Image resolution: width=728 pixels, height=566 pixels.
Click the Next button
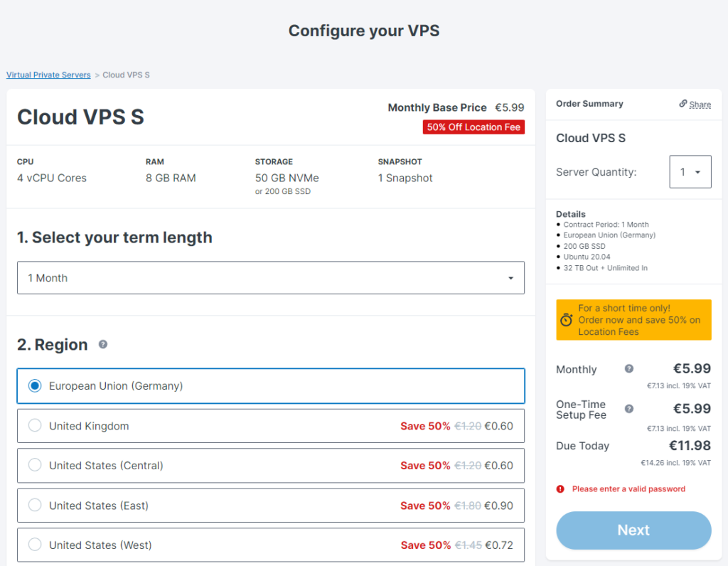tap(633, 530)
